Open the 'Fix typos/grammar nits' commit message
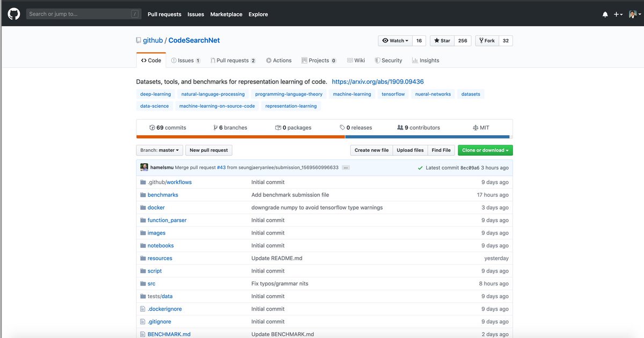The width and height of the screenshot is (644, 338). point(280,284)
